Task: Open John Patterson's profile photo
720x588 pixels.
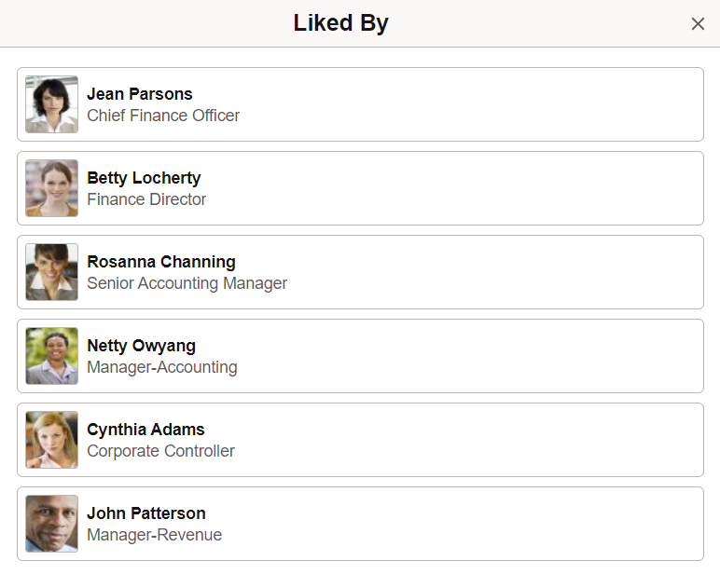Action: [x=52, y=525]
